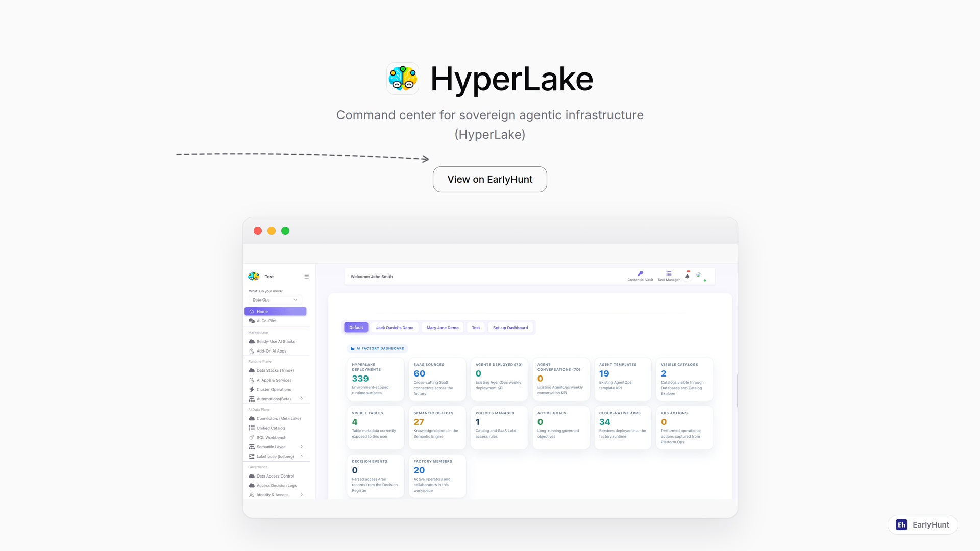The height and width of the screenshot is (551, 980).
Task: Click View on EarlyHunt button
Action: [490, 179]
